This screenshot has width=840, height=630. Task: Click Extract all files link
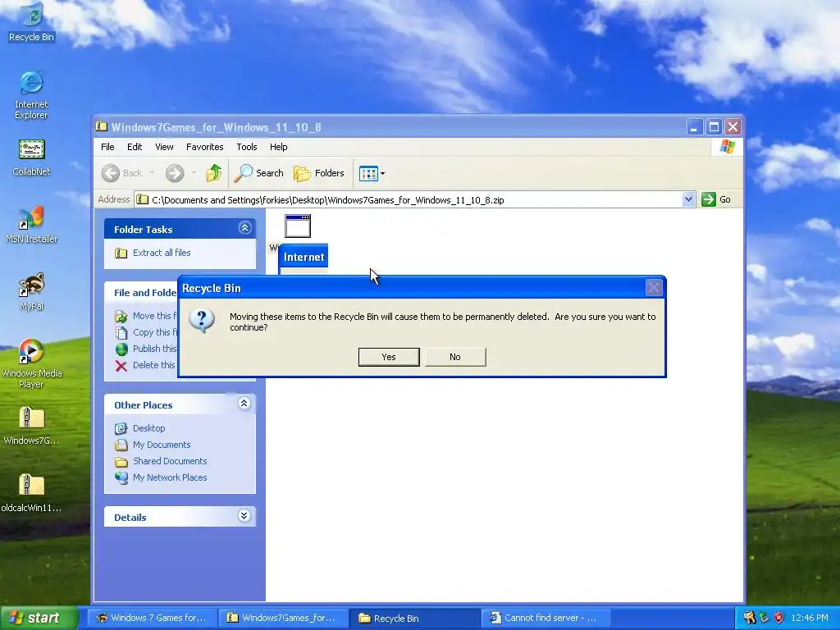162,253
